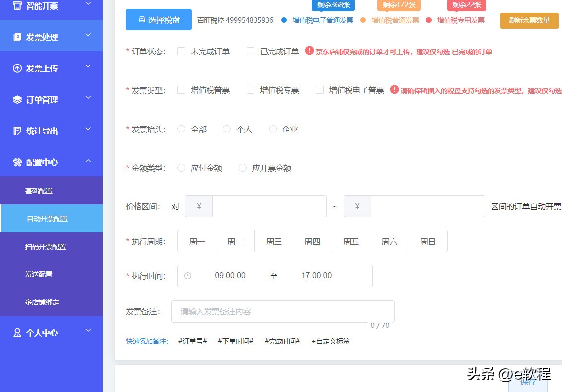
Task: Select the 个人 invoice title option
Action: click(x=227, y=129)
